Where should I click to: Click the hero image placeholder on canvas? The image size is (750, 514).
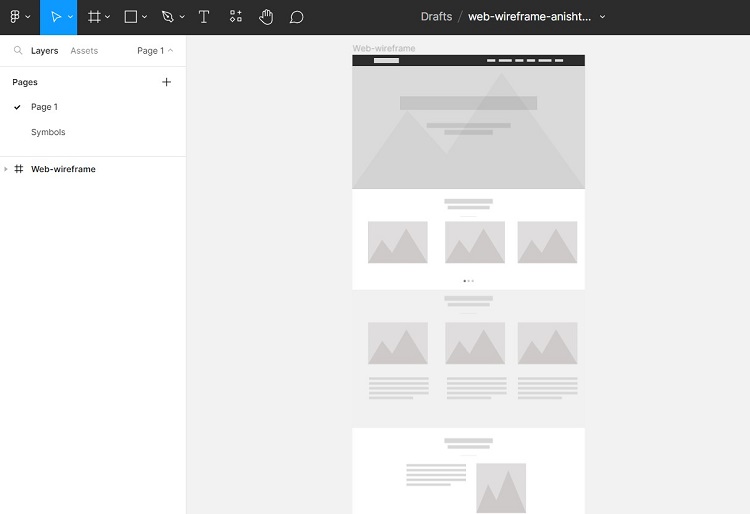click(468, 127)
